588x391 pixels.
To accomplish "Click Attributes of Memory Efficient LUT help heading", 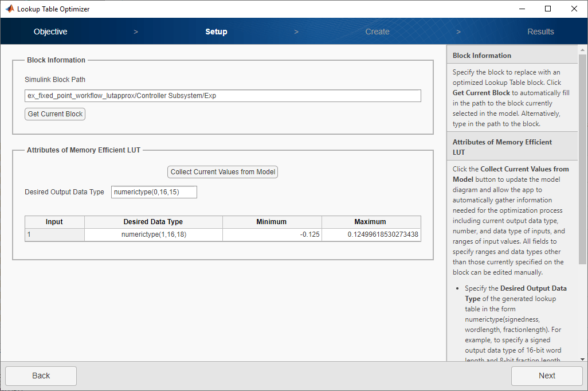I will pyautogui.click(x=502, y=147).
